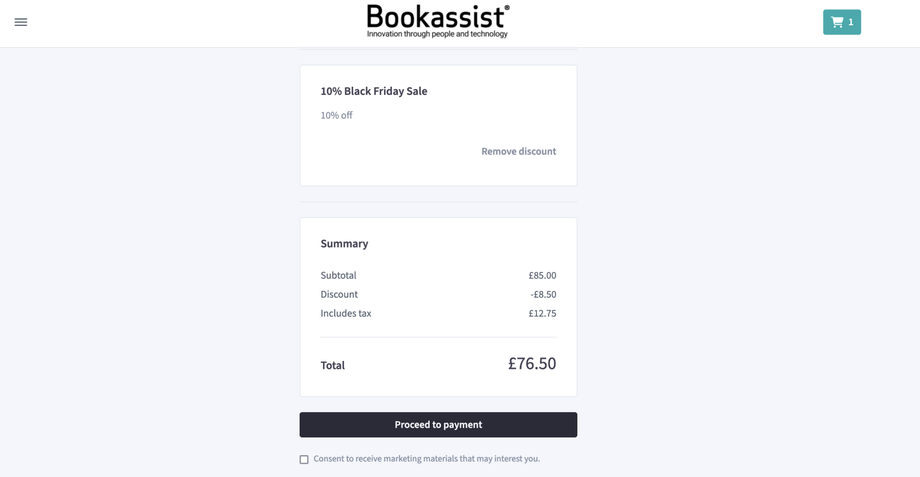Click the £76.50 total price
This screenshot has height=477, width=920.
[532, 363]
